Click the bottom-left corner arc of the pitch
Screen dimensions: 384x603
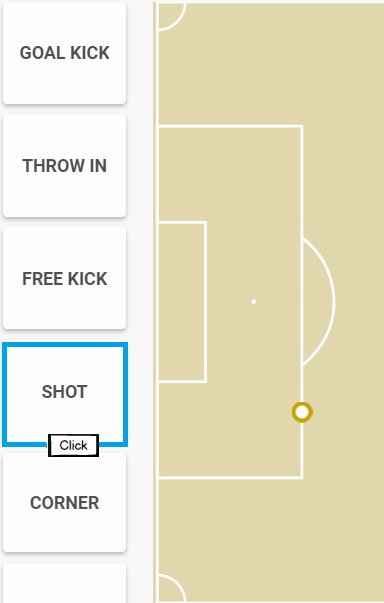point(172,588)
